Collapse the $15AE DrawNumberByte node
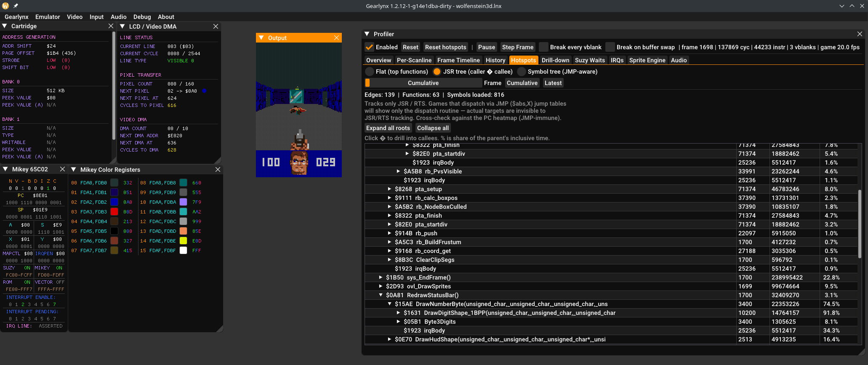This screenshot has width=868, height=365. click(389, 304)
